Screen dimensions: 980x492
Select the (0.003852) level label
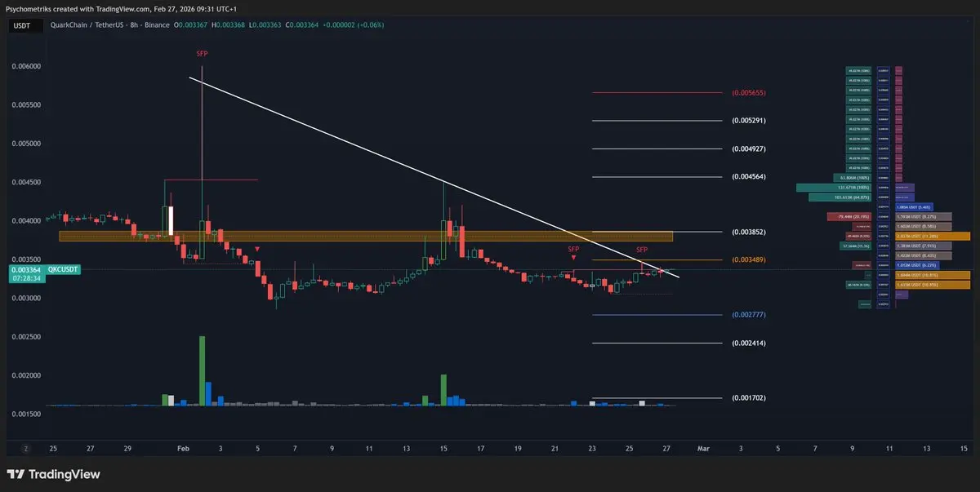tap(748, 232)
